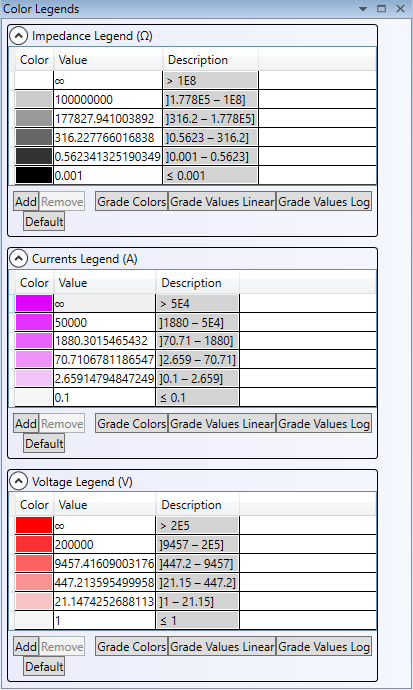Screen dimensions: 413x690
Task: Collapse the Currents Legend section
Action: click(18, 259)
